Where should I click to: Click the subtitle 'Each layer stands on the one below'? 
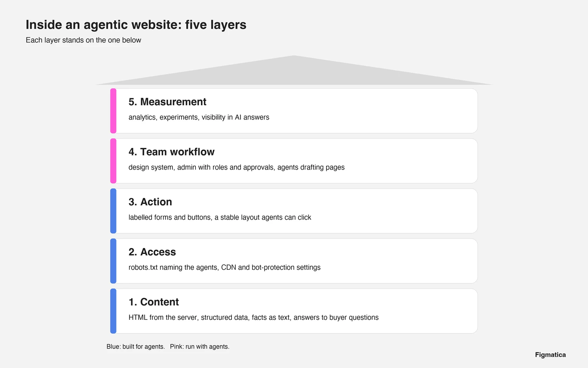(x=83, y=40)
